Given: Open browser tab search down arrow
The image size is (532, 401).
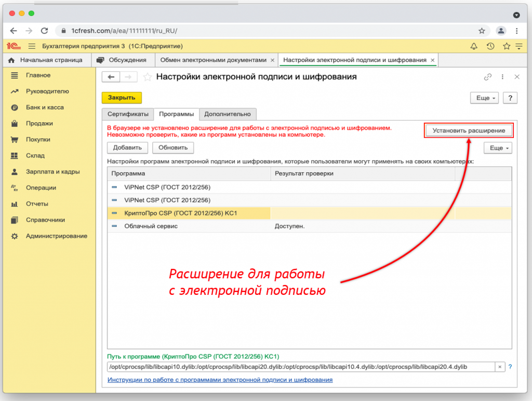Looking at the screenshot, I should [x=516, y=15].
